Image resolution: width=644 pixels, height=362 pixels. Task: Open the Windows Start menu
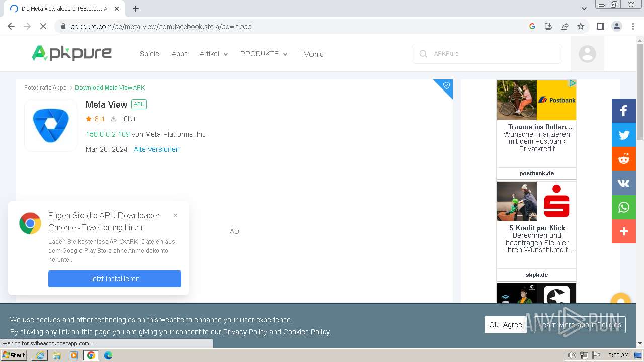[x=14, y=355]
